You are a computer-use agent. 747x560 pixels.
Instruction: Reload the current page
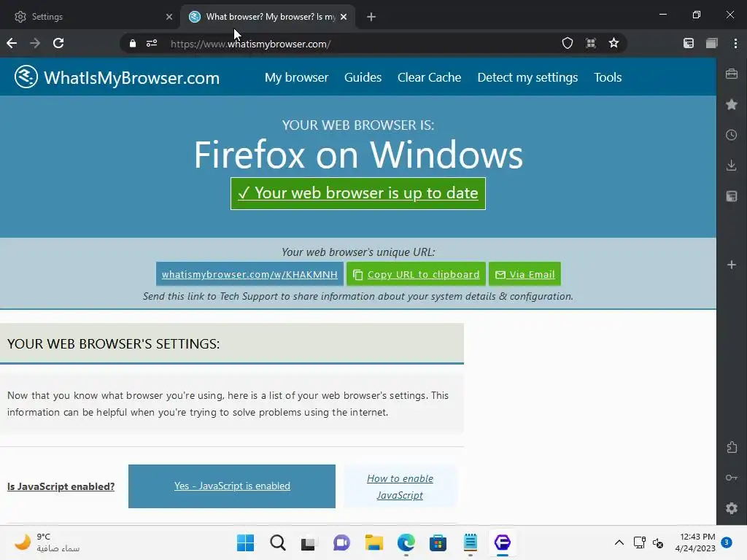tap(58, 43)
